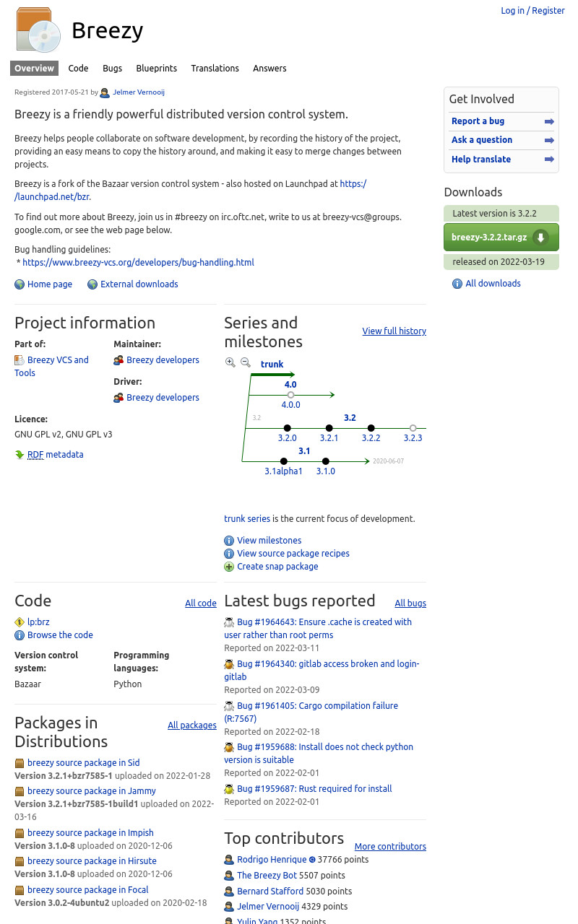Viewport: 578px width, 924px height.
Task: Open the More contributors link
Action: coord(390,847)
